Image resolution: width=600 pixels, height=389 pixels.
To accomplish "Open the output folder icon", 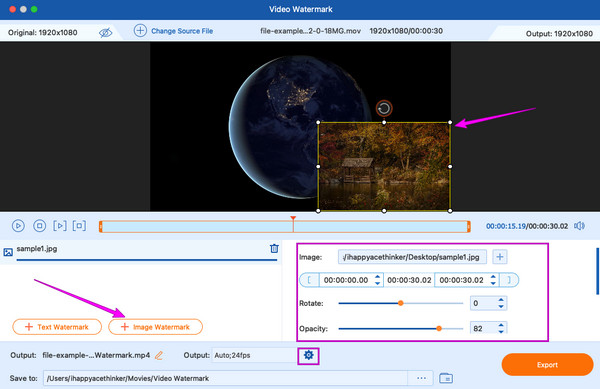I will pyautogui.click(x=446, y=378).
